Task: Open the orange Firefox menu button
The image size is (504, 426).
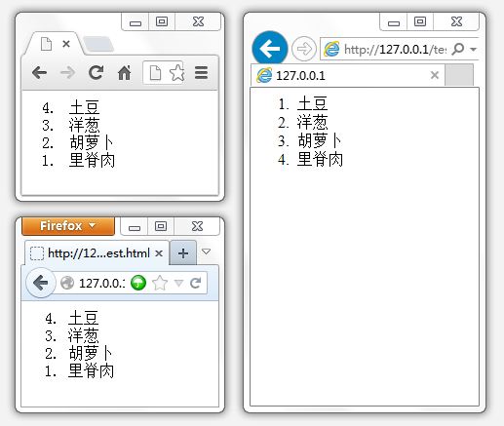Action: tap(68, 226)
